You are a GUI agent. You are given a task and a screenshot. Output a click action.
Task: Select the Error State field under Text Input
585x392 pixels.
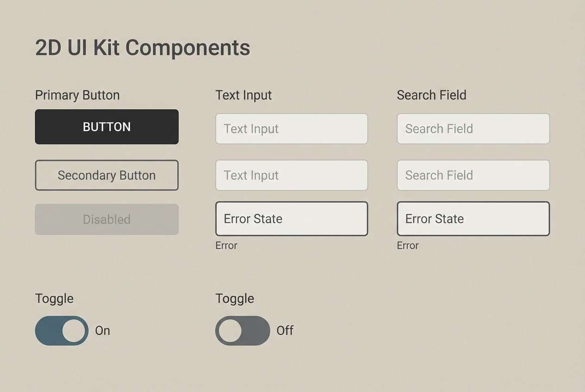[x=292, y=219]
